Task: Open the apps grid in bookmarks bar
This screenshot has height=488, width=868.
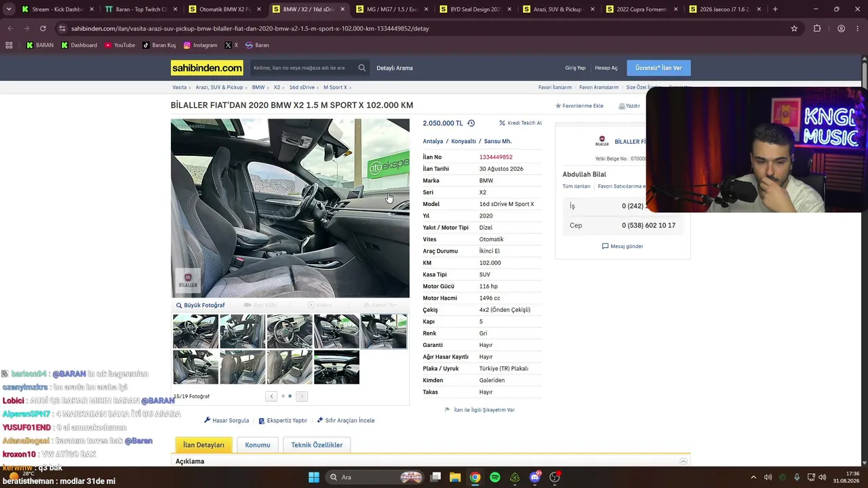Action: pyautogui.click(x=9, y=45)
